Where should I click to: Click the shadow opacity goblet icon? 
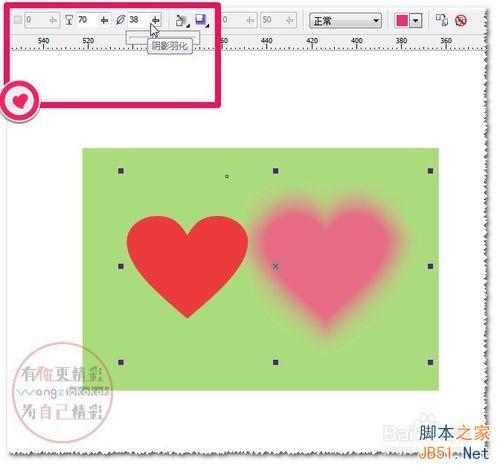(69, 20)
